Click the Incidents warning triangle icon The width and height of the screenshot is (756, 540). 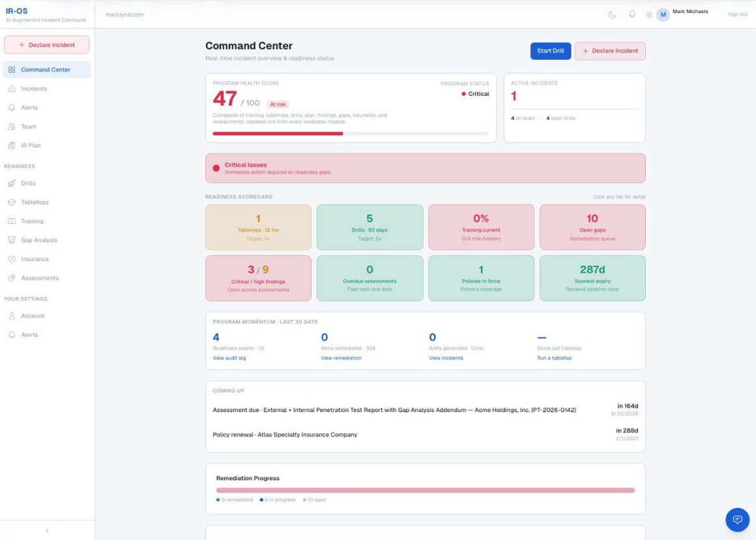[12, 89]
